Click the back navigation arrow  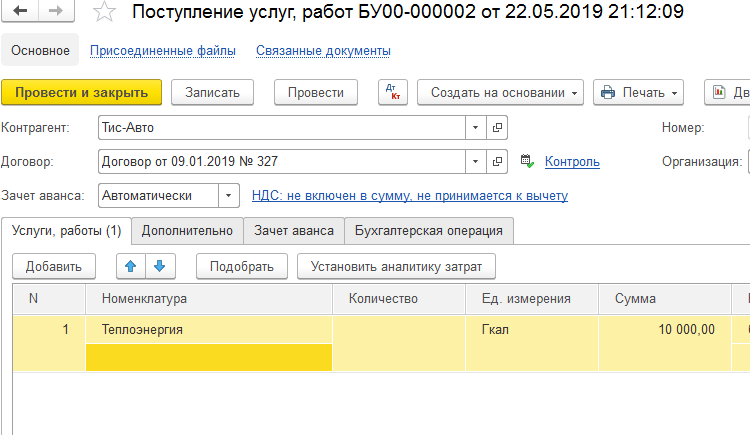pos(21,12)
